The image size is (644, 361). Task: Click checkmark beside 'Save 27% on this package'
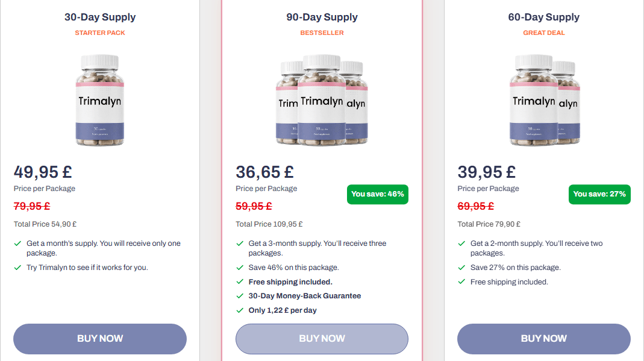click(461, 268)
